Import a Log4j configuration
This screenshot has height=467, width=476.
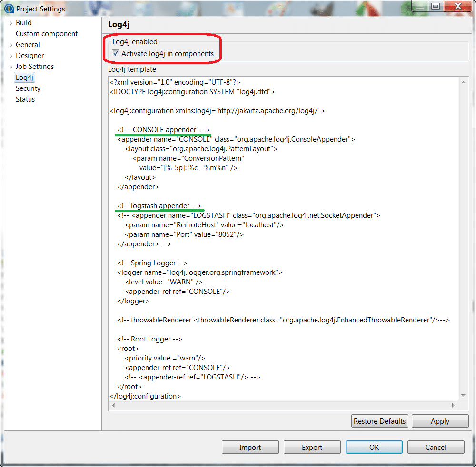pos(250,447)
